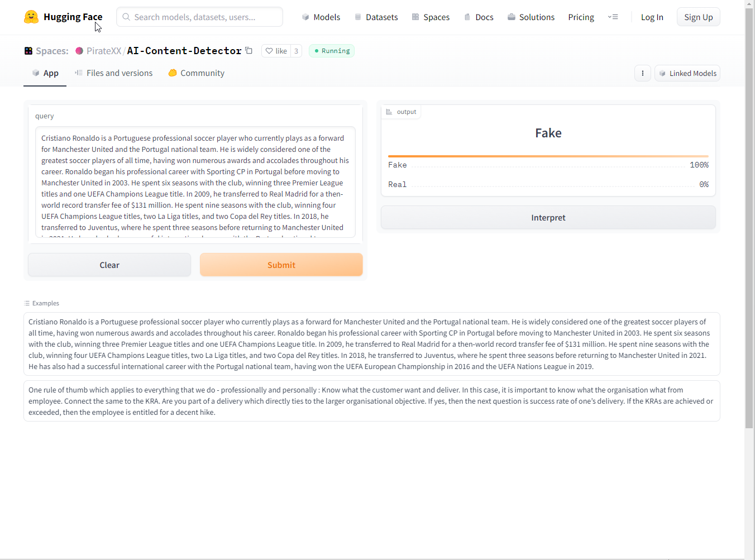Image resolution: width=755 pixels, height=560 pixels.
Task: Click the Submit button
Action: point(281,265)
